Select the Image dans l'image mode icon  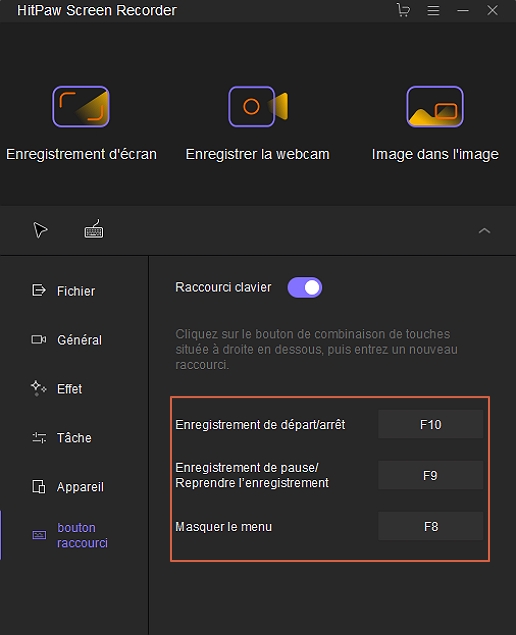click(435, 107)
